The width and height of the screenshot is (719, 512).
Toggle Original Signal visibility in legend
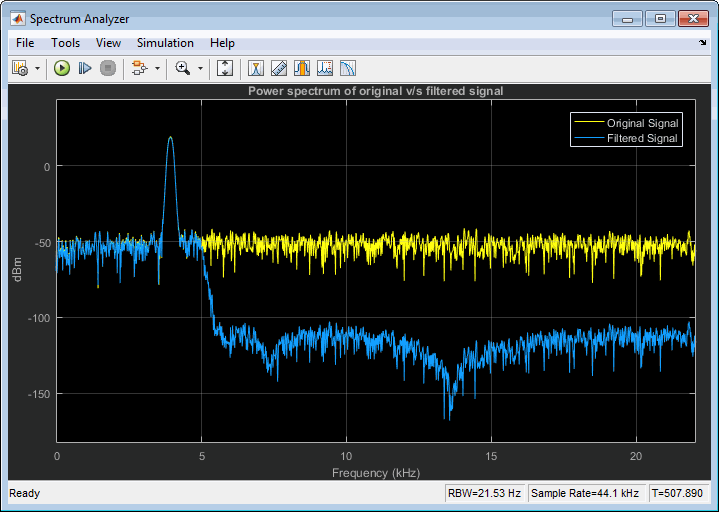click(x=642, y=123)
